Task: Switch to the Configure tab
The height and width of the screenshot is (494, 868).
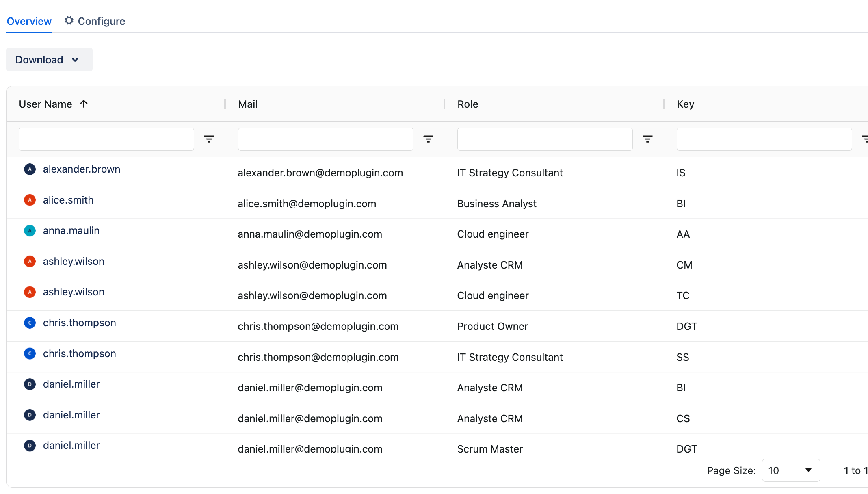Action: (101, 21)
